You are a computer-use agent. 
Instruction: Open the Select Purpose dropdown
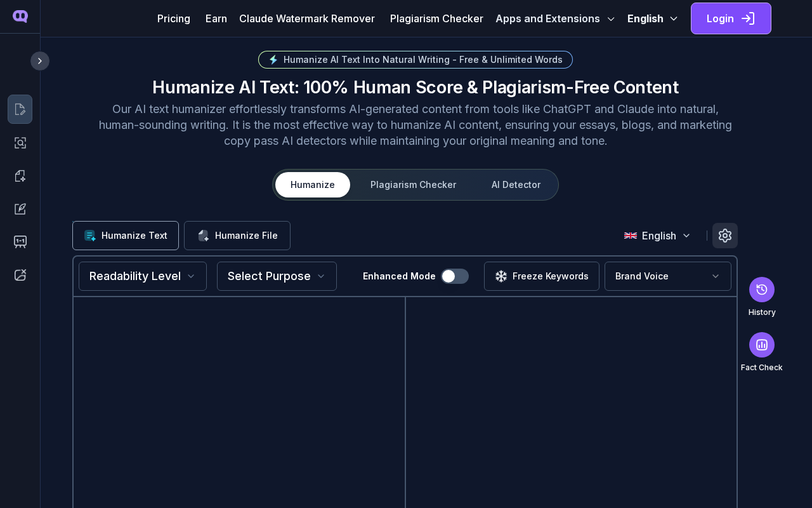tap(277, 276)
